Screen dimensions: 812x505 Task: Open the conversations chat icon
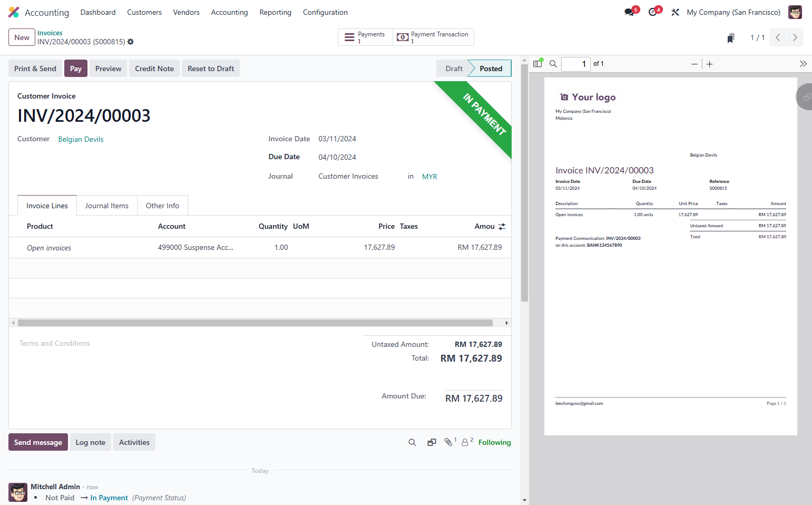pos(630,12)
